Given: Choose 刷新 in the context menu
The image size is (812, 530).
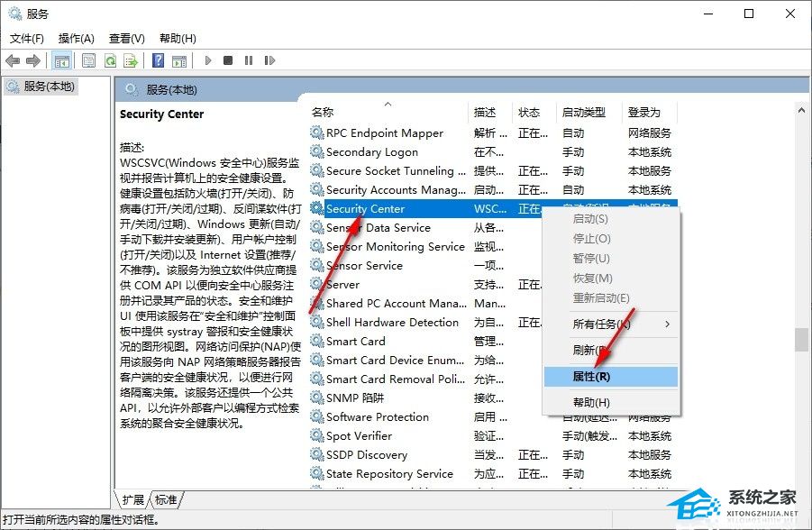Looking at the screenshot, I should (611, 351).
